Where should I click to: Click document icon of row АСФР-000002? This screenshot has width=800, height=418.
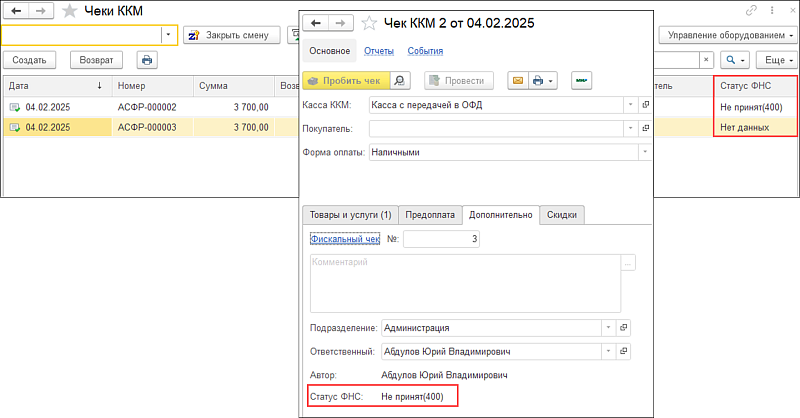pyautogui.click(x=15, y=107)
